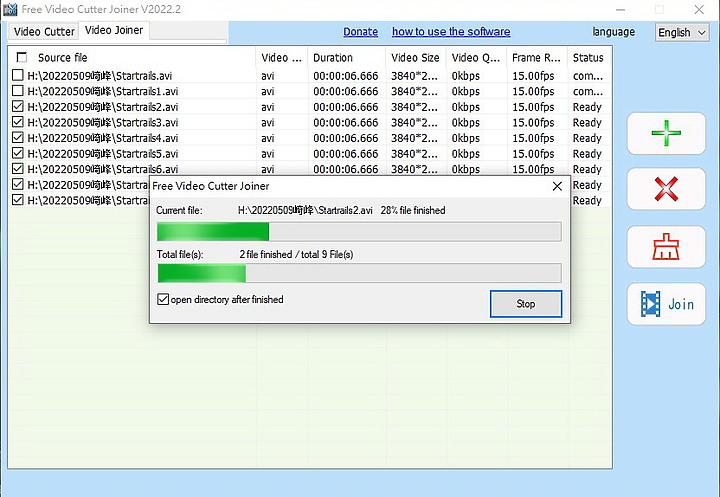Image resolution: width=720 pixels, height=497 pixels.
Task: Click the red broom clear-list icon
Action: click(666, 247)
